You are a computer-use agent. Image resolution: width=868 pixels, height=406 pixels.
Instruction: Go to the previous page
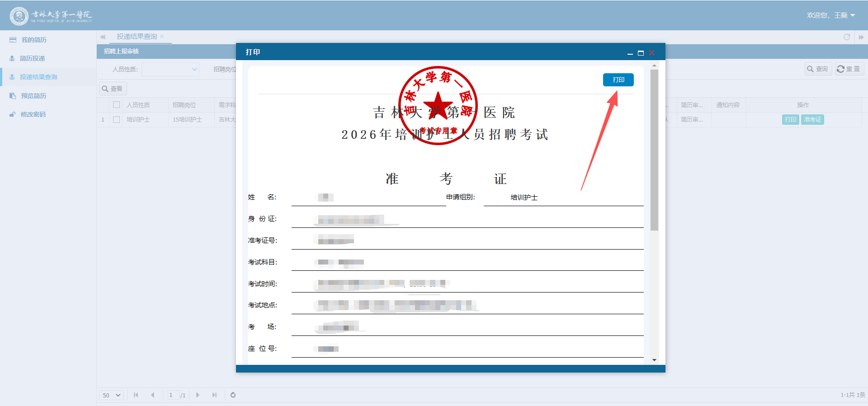(x=152, y=395)
